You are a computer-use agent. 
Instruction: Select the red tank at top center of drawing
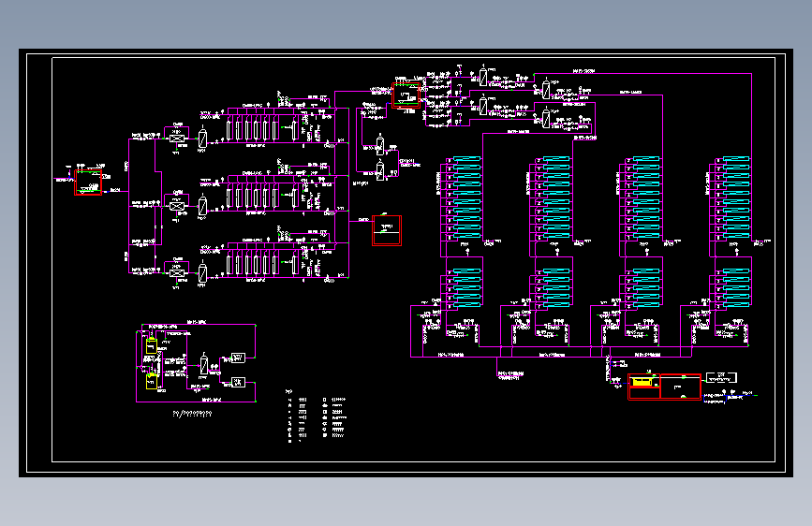pos(406,95)
